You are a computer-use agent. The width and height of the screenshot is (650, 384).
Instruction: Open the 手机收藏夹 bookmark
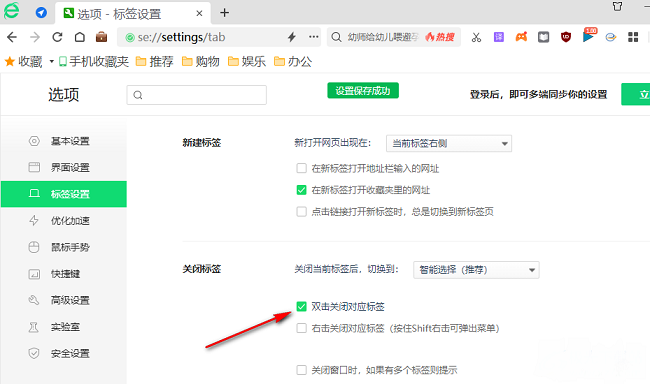click(94, 62)
